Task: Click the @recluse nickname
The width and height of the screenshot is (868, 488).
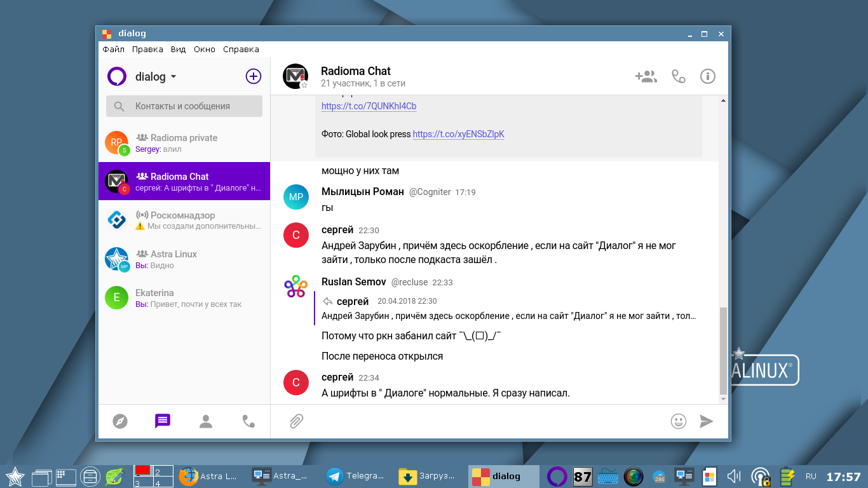Action: click(x=409, y=282)
